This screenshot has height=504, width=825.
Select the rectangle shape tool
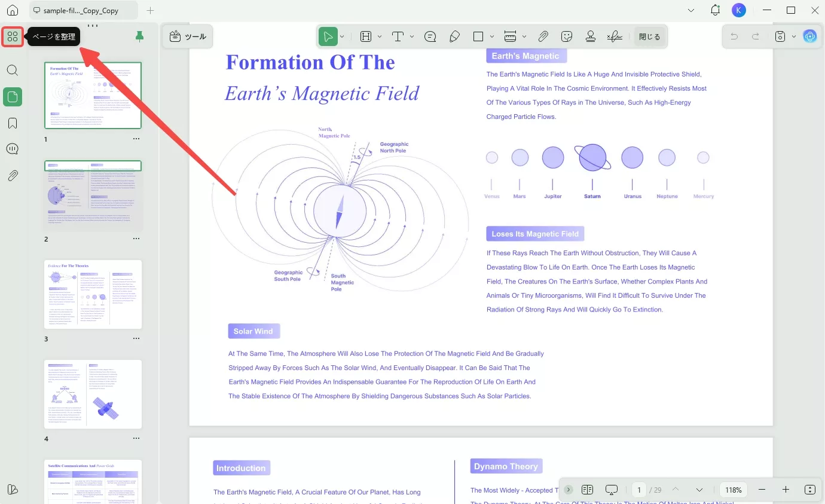coord(478,36)
